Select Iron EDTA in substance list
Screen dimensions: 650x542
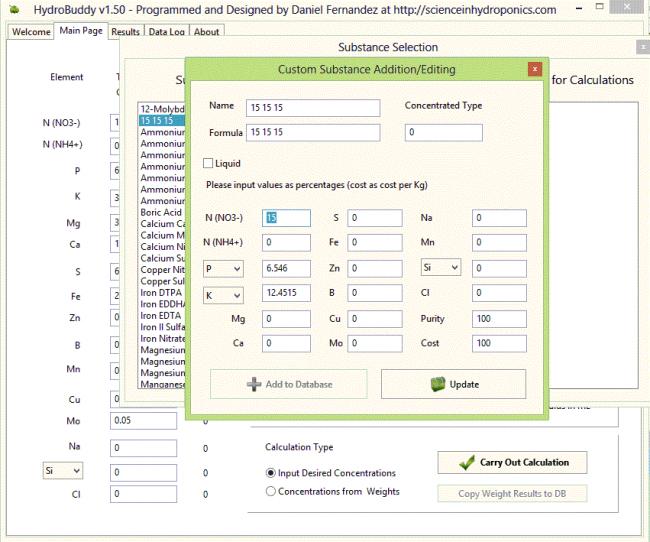click(162, 316)
